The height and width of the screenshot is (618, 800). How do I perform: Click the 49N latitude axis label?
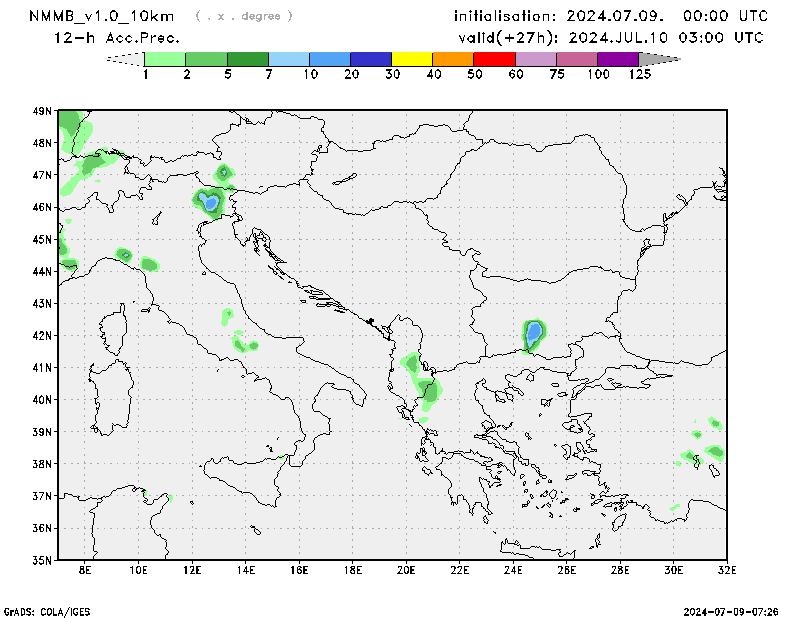(42, 111)
